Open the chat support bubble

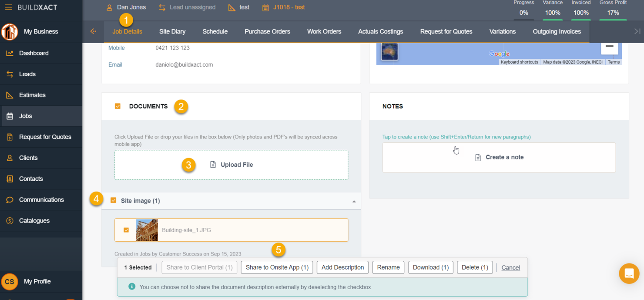pyautogui.click(x=629, y=273)
